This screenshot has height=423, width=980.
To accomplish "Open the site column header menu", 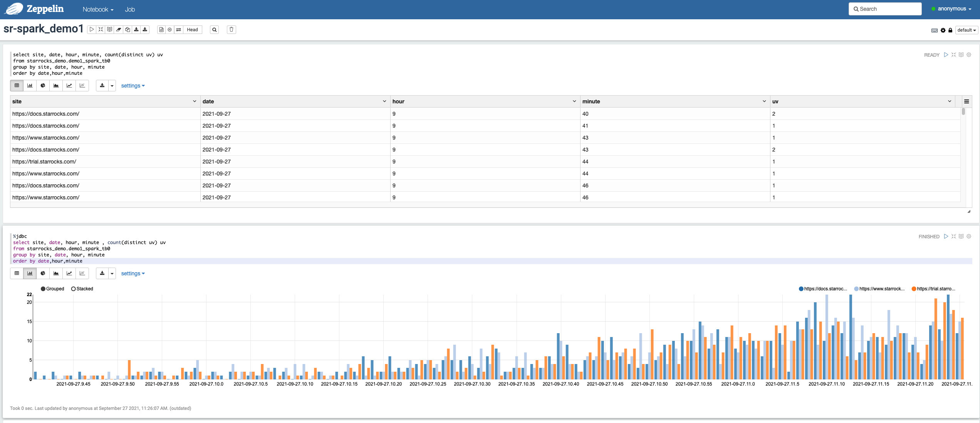I will (195, 101).
